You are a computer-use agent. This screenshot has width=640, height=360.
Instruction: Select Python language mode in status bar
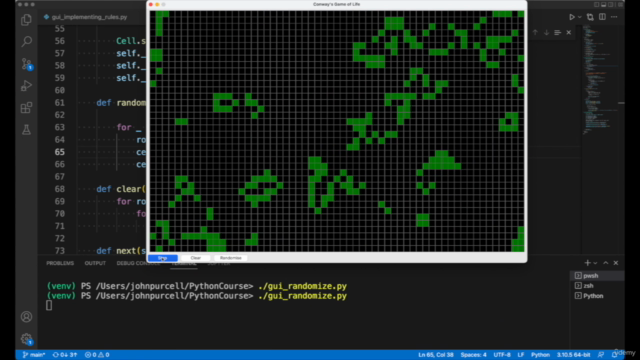[x=540, y=355]
